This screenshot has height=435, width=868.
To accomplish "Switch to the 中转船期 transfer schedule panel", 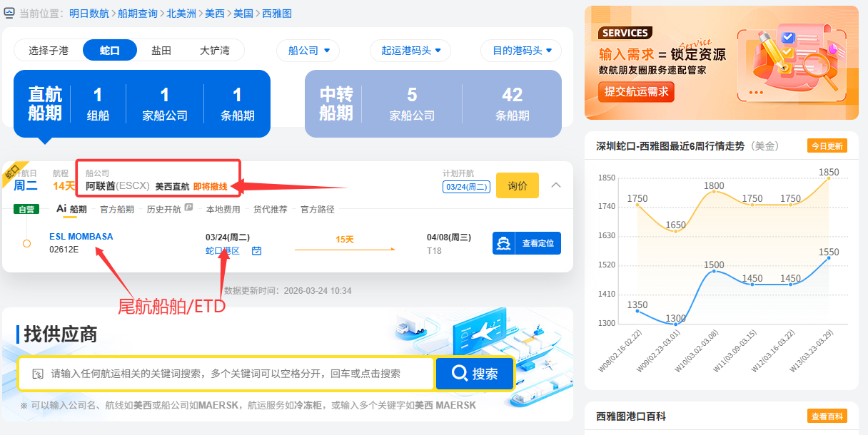I will [x=433, y=103].
